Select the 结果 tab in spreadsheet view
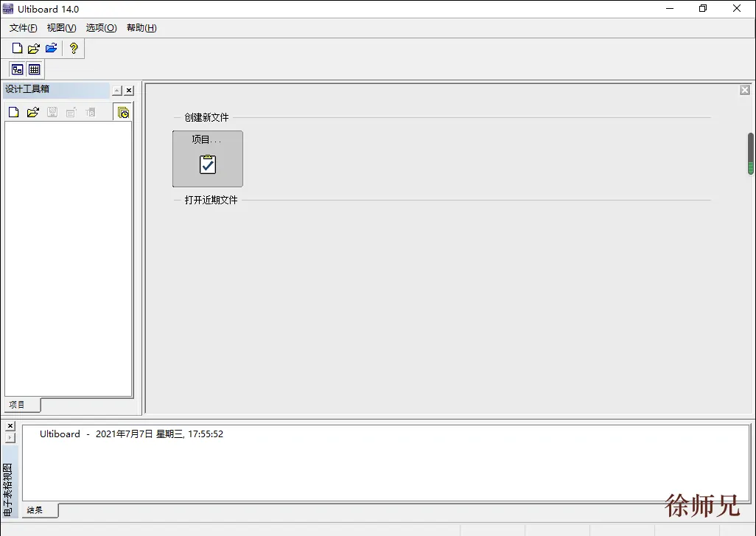756x536 pixels. [40, 510]
